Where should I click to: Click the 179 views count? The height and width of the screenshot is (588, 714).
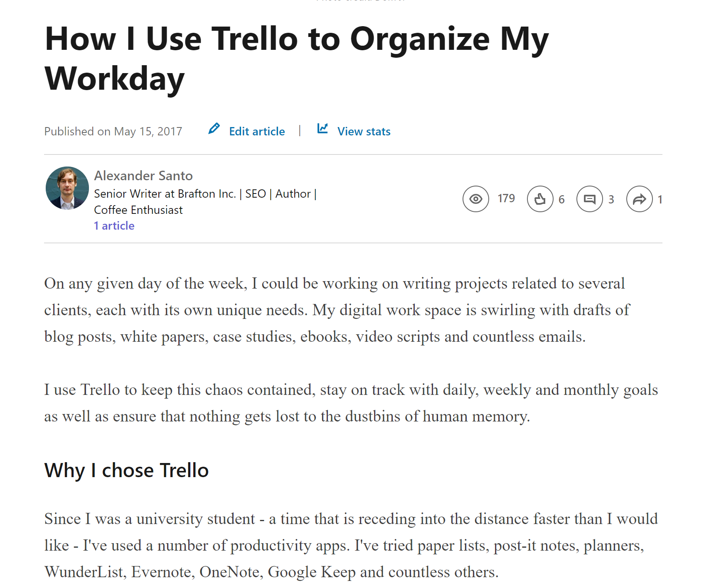coord(506,198)
